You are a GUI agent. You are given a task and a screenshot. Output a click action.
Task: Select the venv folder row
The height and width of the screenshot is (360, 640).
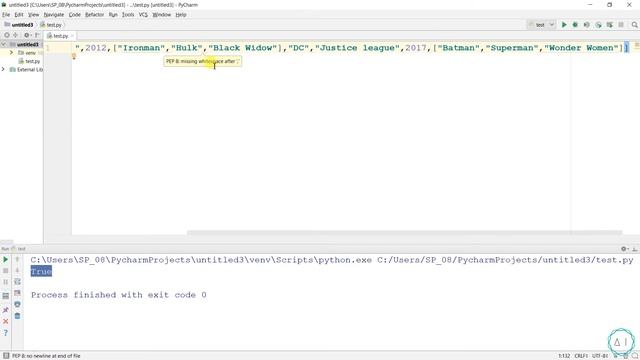pos(22,53)
